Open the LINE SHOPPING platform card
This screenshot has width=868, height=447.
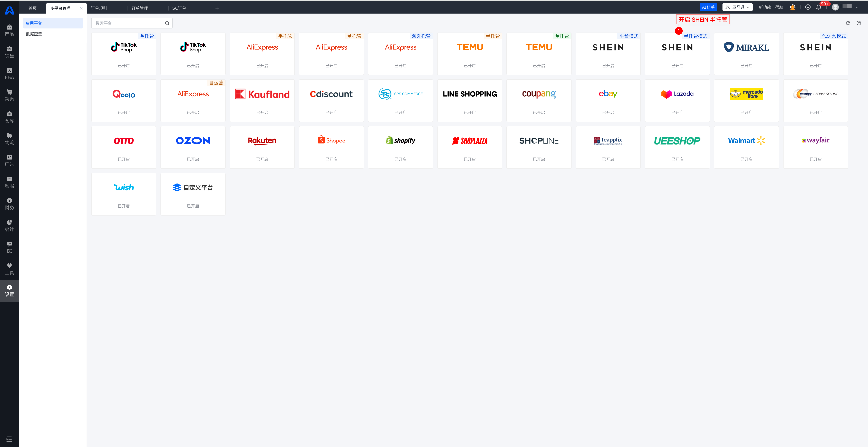click(469, 101)
